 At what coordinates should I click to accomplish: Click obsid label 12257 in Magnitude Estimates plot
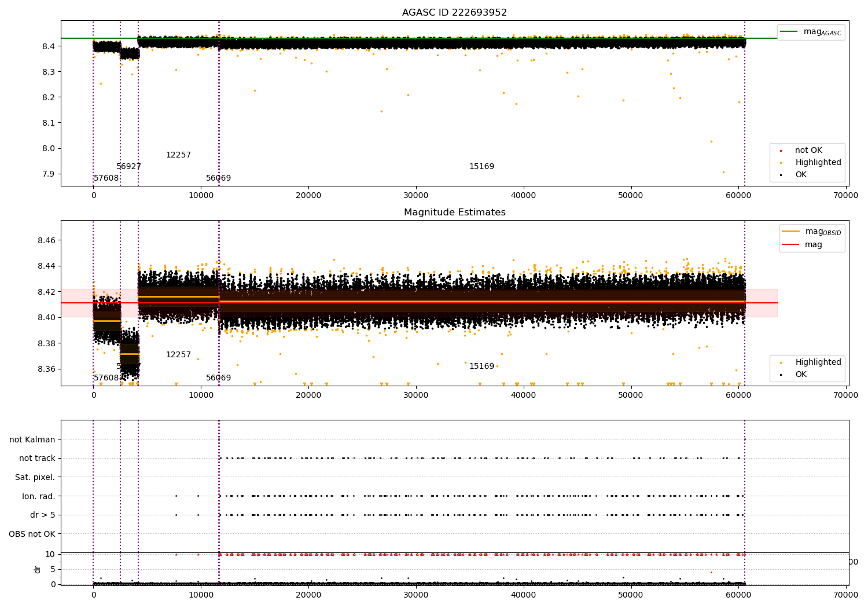(x=178, y=355)
